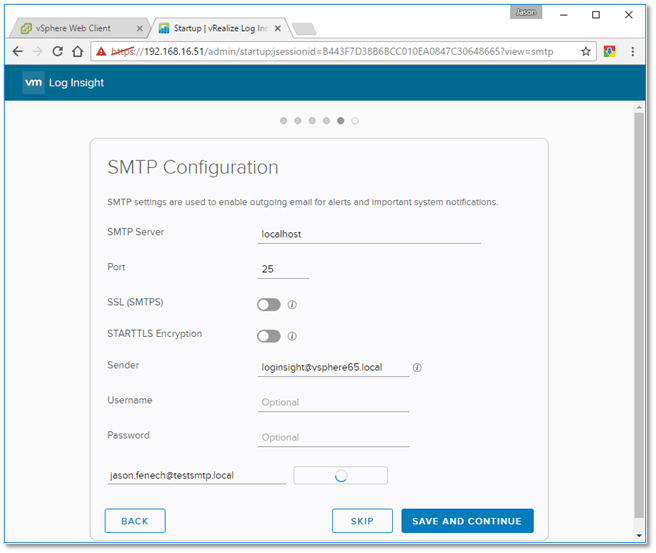Click the loading send-test-email button
This screenshot has width=656, height=553.
[341, 476]
